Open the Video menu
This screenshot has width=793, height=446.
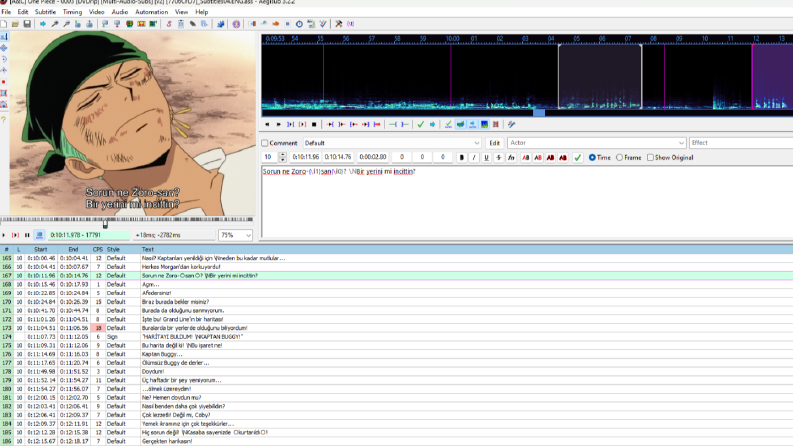click(96, 12)
